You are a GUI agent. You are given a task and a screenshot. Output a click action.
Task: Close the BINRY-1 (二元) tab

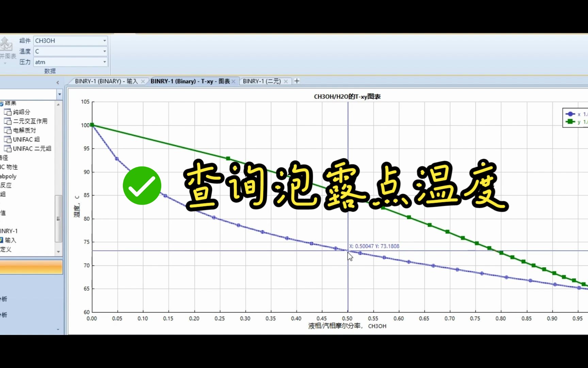point(286,81)
